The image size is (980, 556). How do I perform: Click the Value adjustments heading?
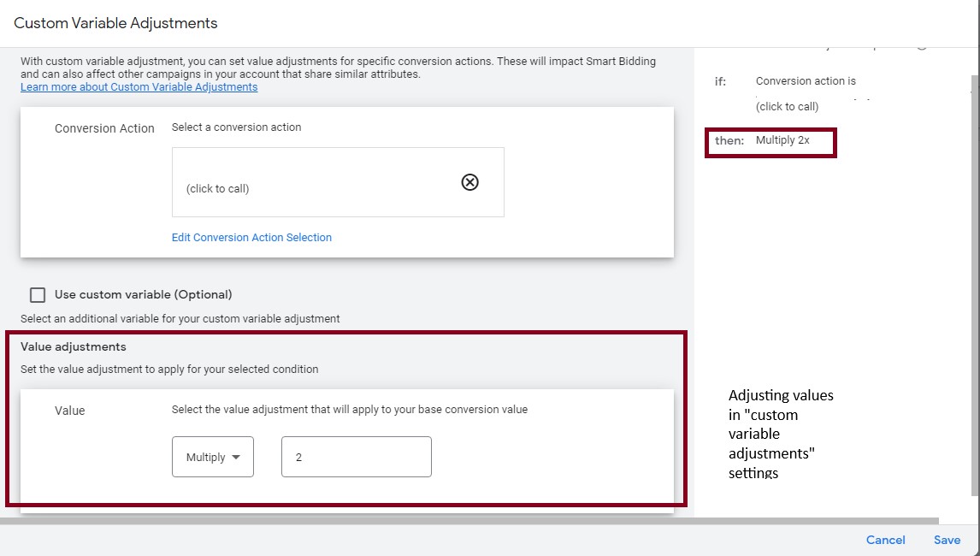click(x=74, y=346)
